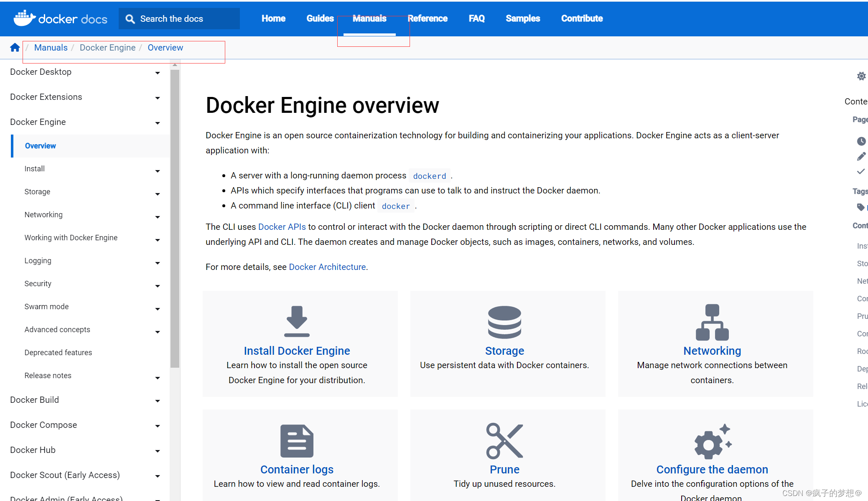Expand Working with Docker Engine arrow

pyautogui.click(x=158, y=240)
